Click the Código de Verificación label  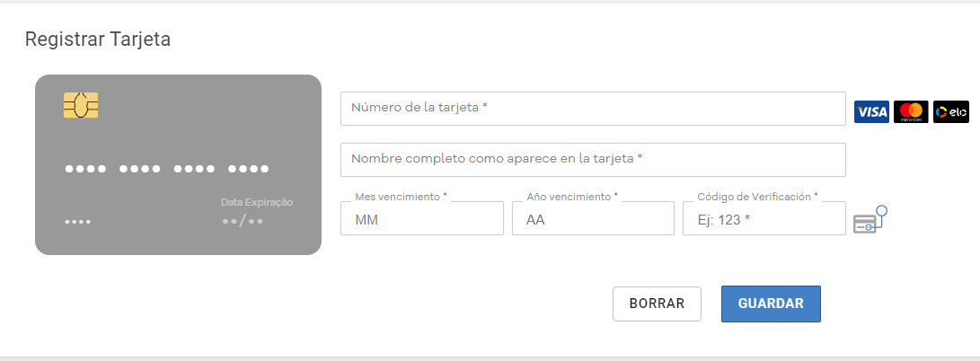click(758, 196)
